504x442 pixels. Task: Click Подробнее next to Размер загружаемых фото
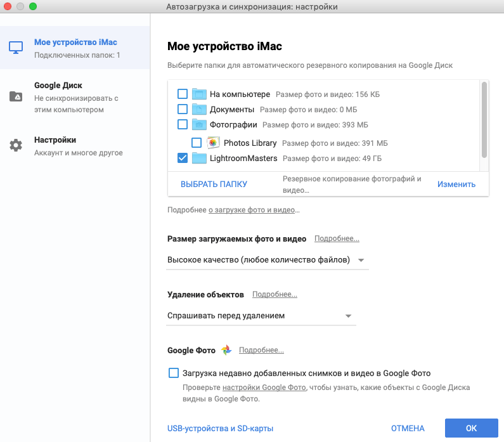(x=337, y=238)
